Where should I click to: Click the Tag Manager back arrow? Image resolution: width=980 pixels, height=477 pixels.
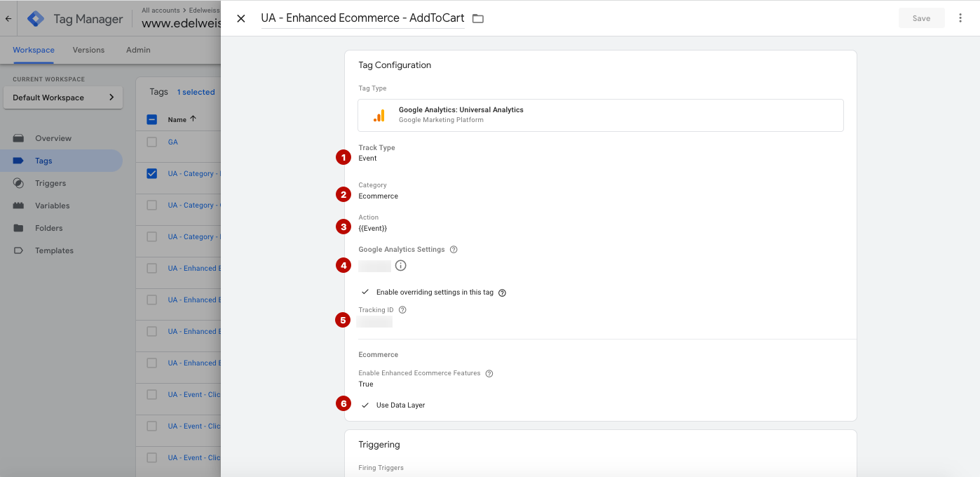click(x=8, y=19)
